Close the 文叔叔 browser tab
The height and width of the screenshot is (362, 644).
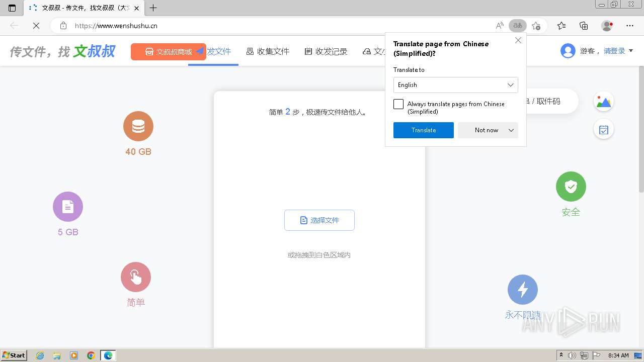(136, 8)
